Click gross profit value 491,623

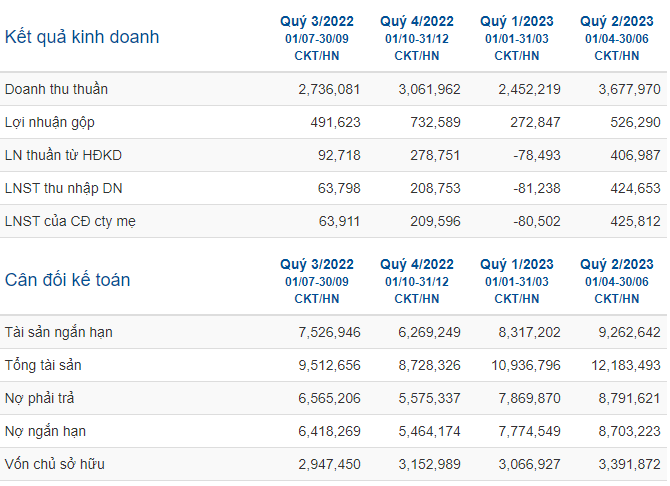[335, 122]
